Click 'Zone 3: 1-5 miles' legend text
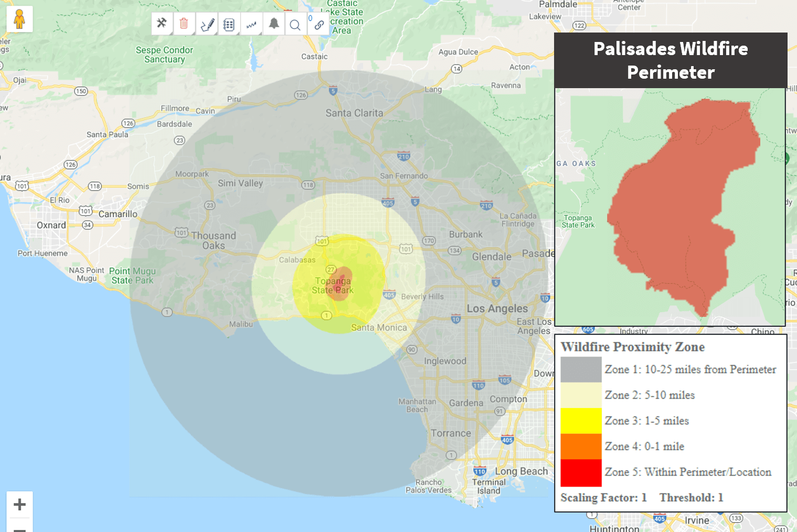The height and width of the screenshot is (532, 797). tap(646, 421)
